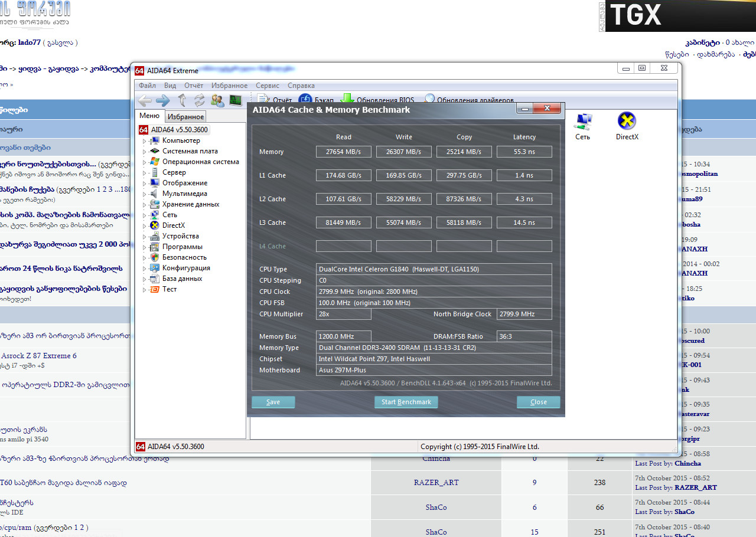
Task: Open the Asrock Z 87 Extreme 6 thread
Action: click(39, 356)
